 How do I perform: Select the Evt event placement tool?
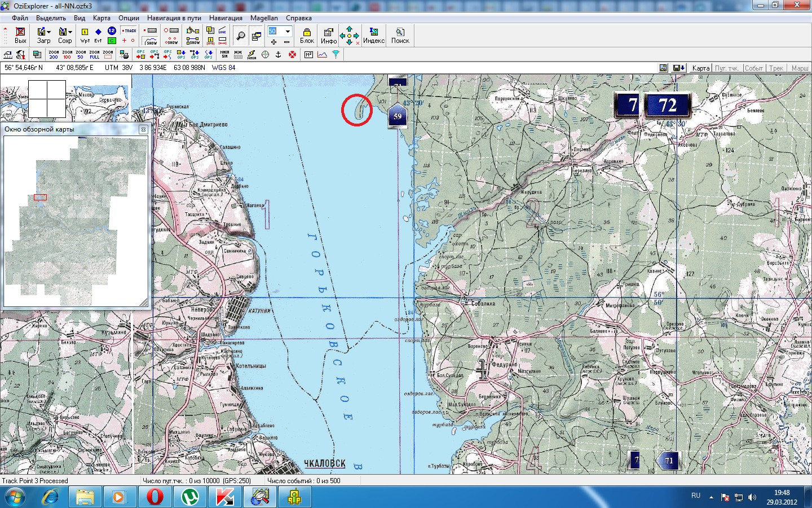click(x=98, y=35)
